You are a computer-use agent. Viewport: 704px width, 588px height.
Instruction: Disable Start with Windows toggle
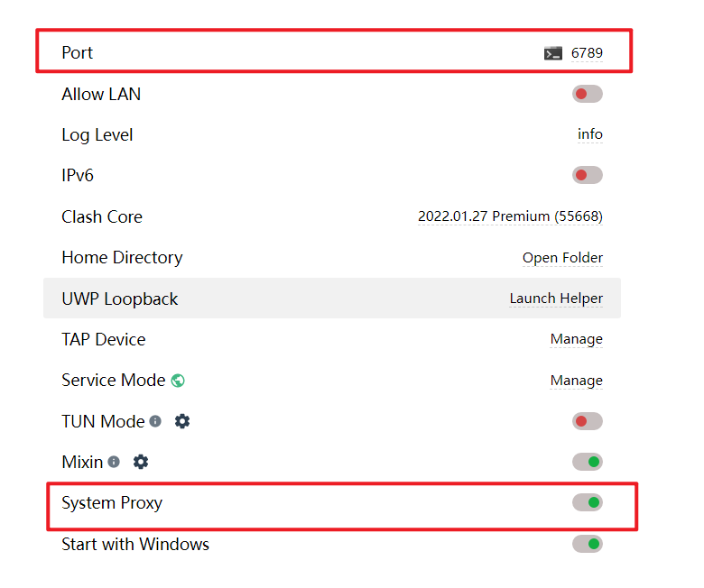coord(588,544)
